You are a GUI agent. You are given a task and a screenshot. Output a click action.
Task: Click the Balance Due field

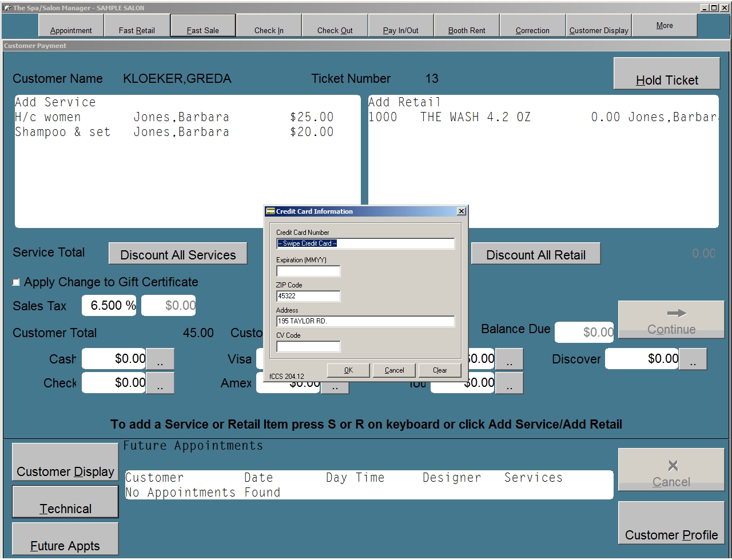[x=584, y=332]
